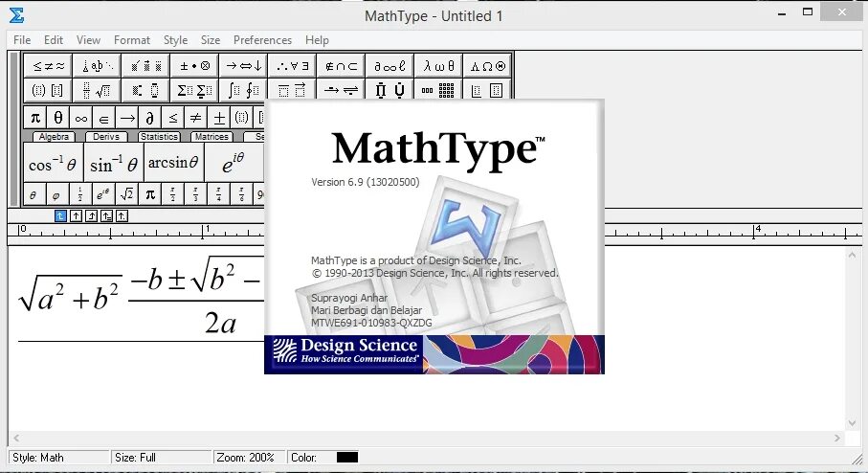This screenshot has height=473, width=868.
Task: Insert the element-of symbol ∈
Action: (103, 118)
